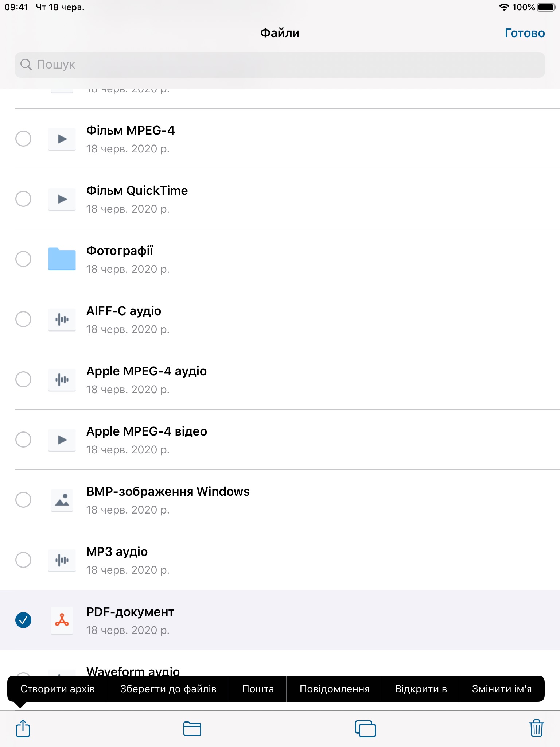
Task: Tap the Фотографії folder name
Action: click(120, 251)
